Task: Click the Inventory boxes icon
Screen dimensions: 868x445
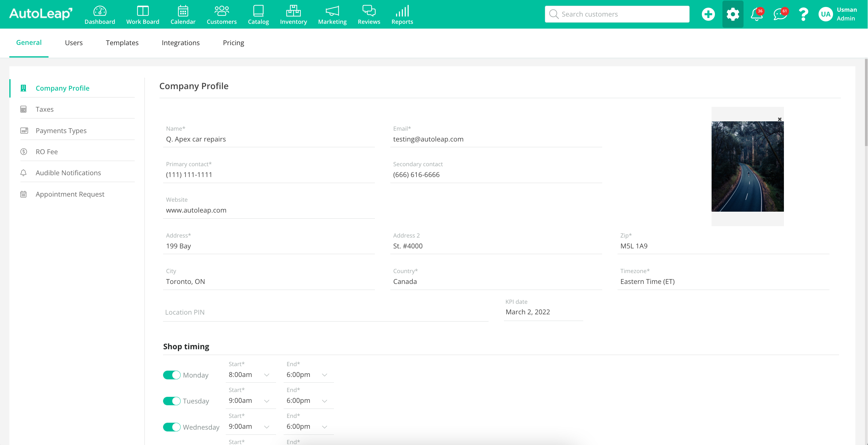Action: coord(293,11)
